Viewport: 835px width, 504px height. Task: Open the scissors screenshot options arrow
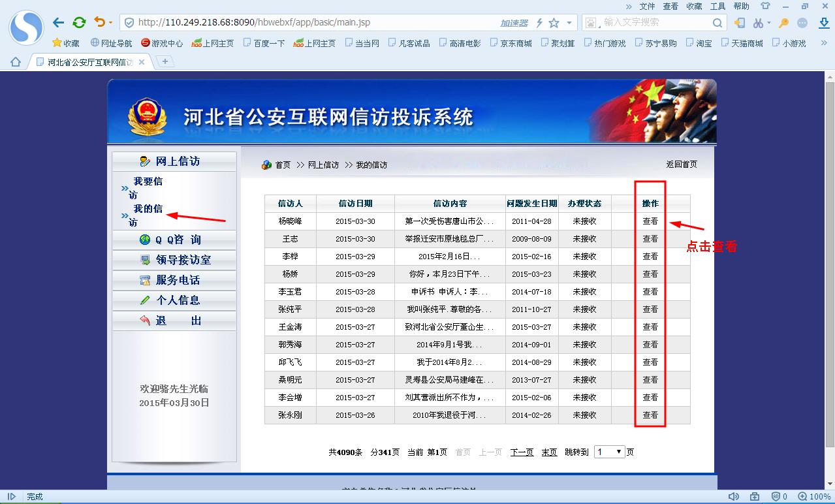click(x=769, y=23)
